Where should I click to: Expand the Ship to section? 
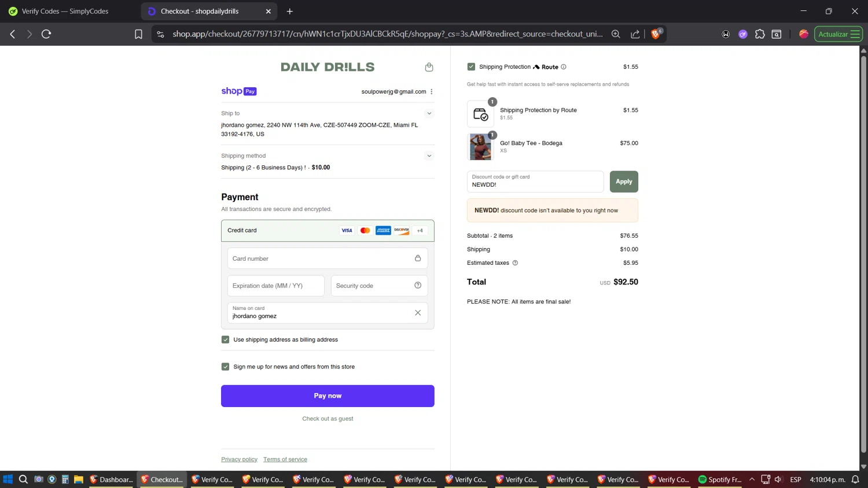(x=429, y=113)
